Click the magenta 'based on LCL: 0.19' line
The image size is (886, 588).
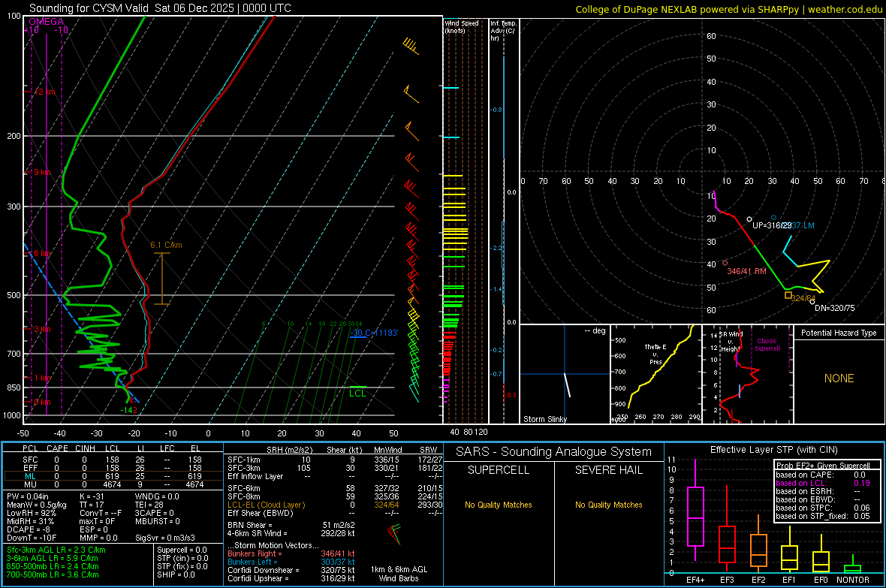[823, 483]
